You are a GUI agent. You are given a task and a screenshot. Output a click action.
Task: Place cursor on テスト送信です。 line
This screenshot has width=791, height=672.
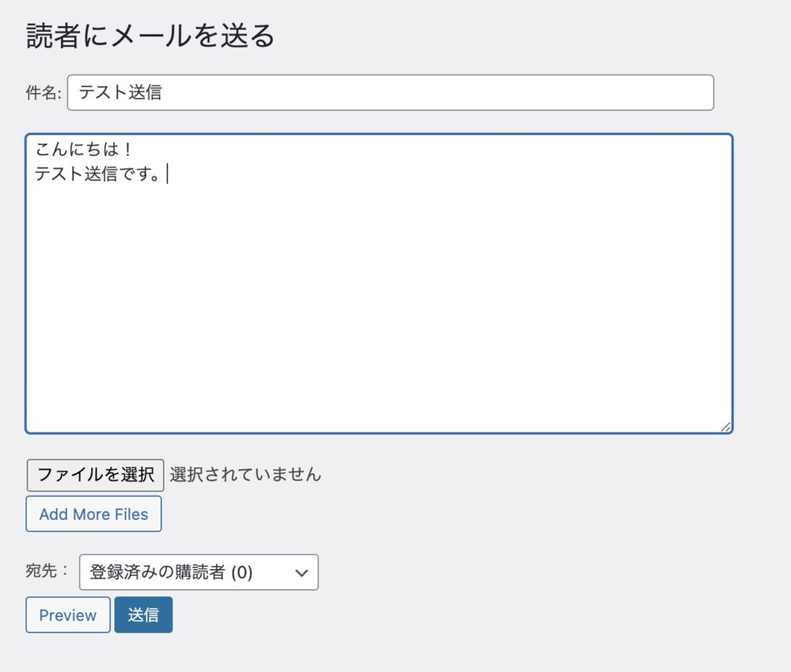(97, 175)
